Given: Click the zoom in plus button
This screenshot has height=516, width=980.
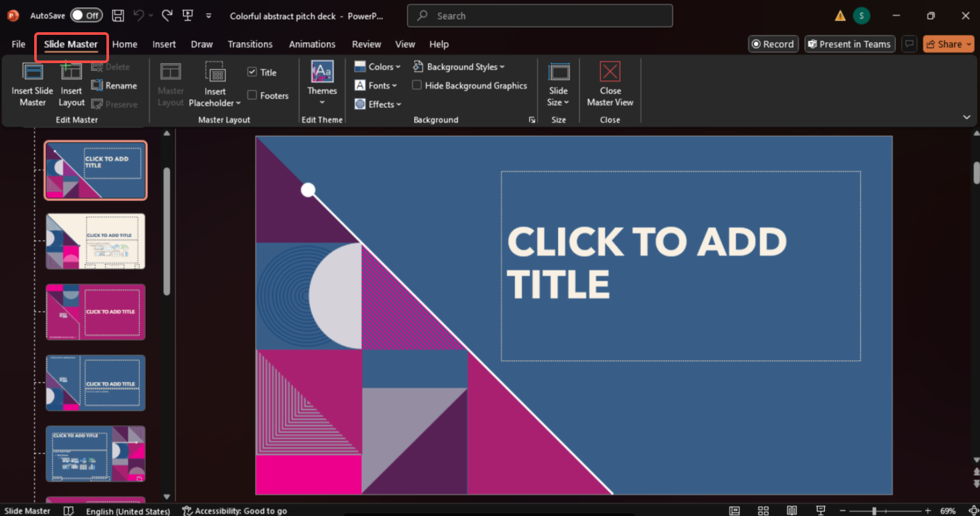Looking at the screenshot, I should 927,511.
